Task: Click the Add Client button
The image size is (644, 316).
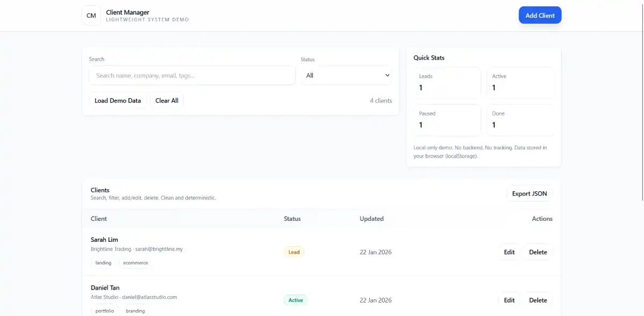Action: 540,15
